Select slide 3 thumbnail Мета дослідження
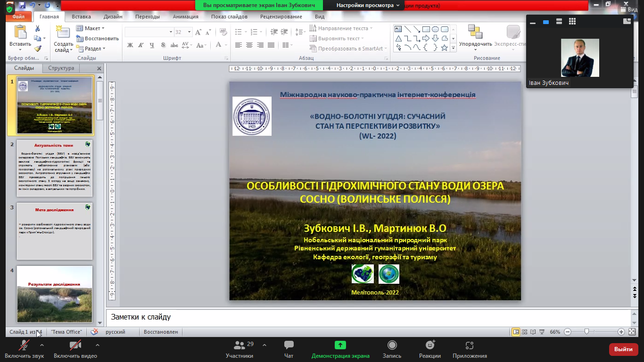 55,231
